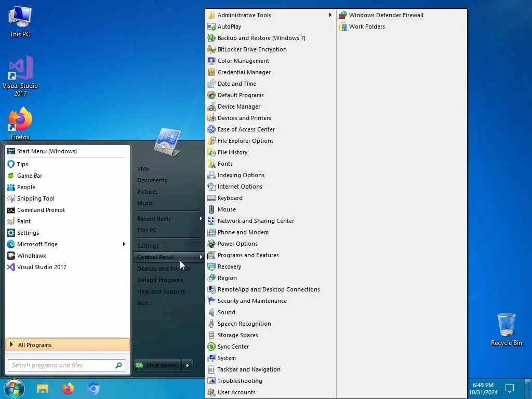The image size is (532, 399).
Task: Open Device Manager
Action: pyautogui.click(x=270, y=107)
